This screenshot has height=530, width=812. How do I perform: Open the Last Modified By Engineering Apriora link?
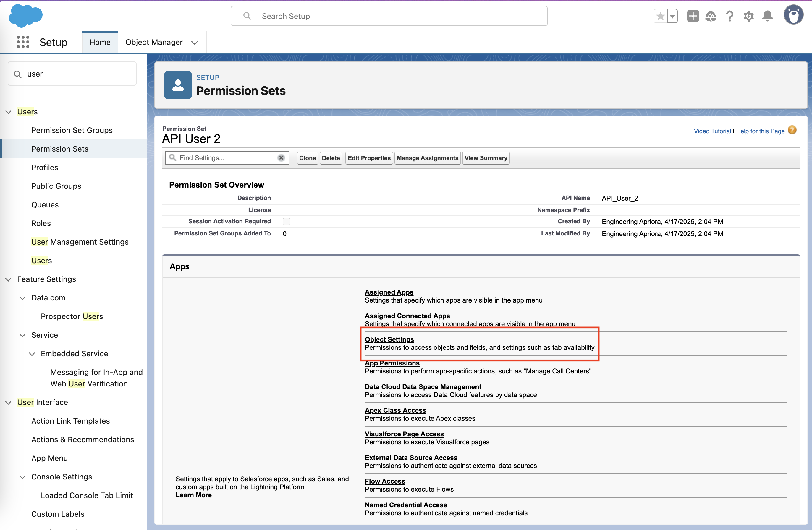click(x=631, y=234)
